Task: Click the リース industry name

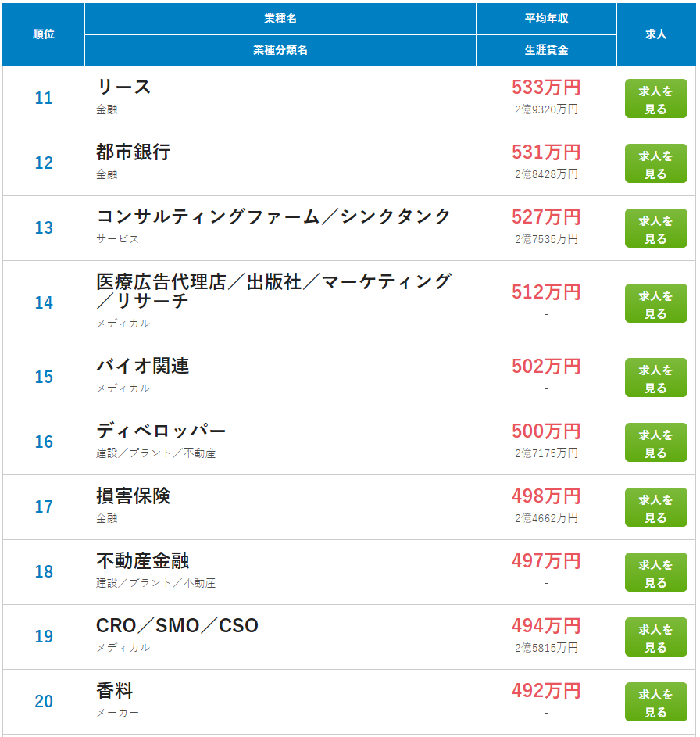Action: (x=123, y=87)
